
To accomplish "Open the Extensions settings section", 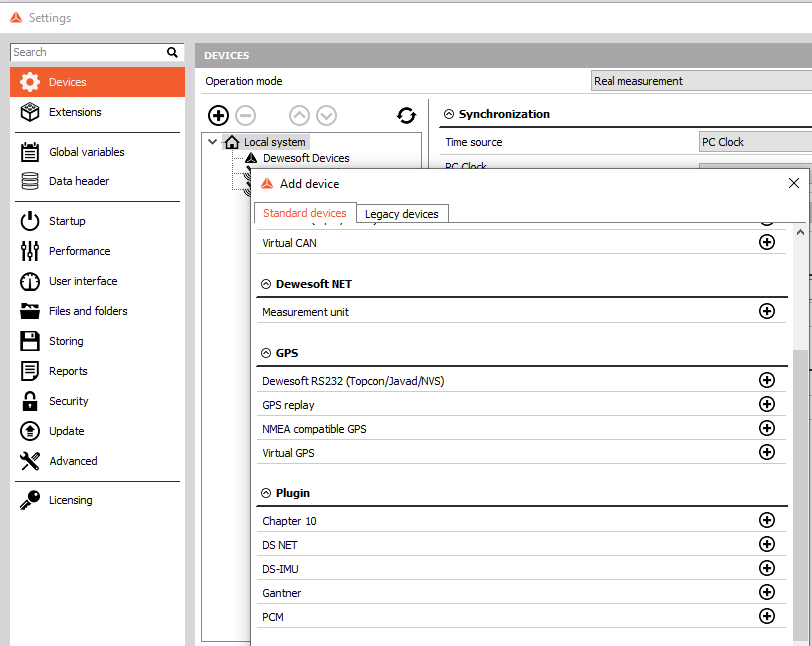I will coord(97,112).
